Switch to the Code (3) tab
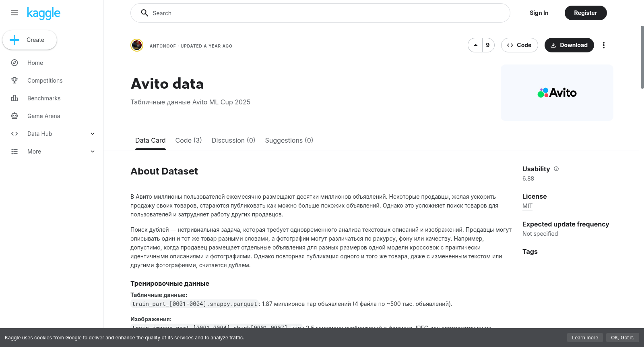Image resolution: width=644 pixels, height=347 pixels. click(188, 140)
